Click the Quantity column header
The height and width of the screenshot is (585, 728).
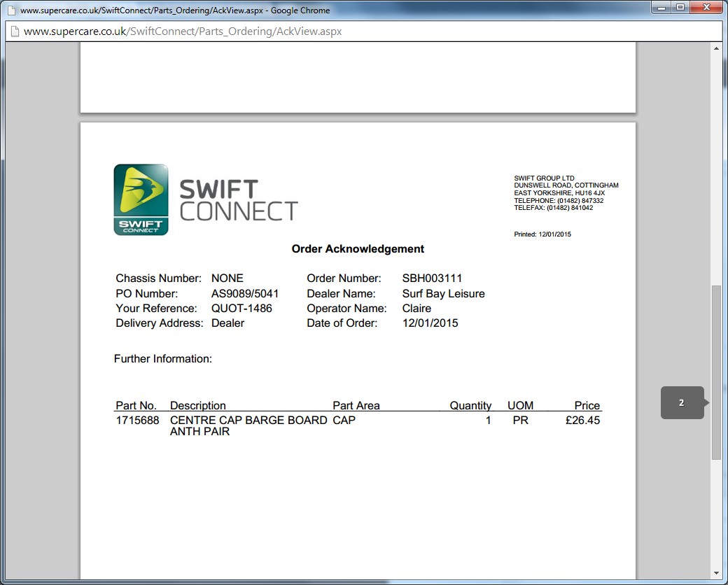470,406
